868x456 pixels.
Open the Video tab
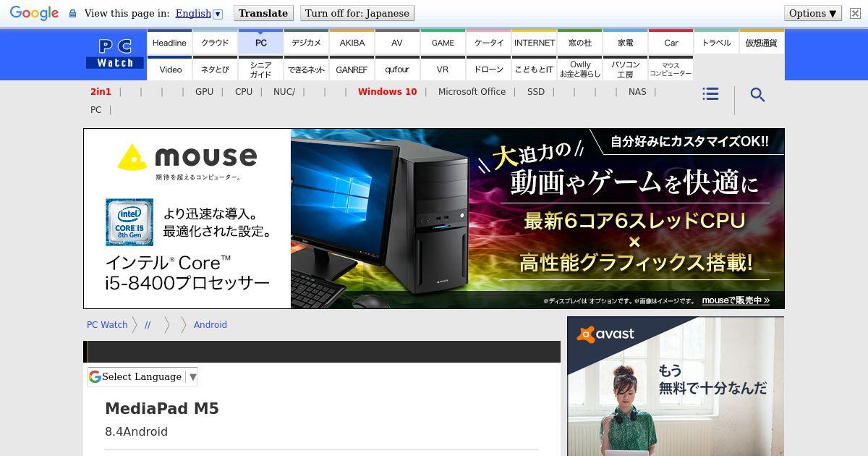(169, 69)
